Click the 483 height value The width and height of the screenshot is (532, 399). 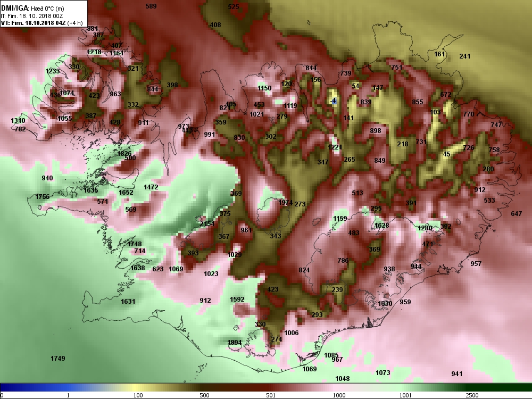coord(354,233)
